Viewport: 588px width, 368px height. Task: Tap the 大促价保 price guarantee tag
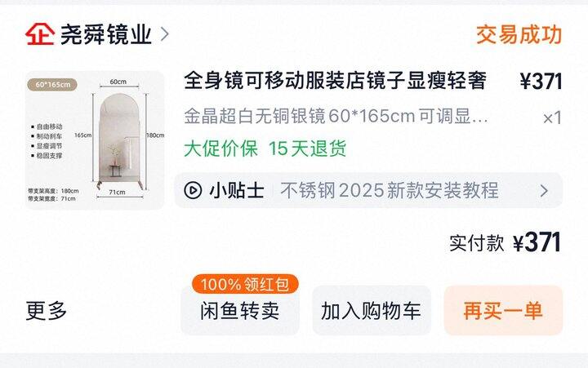click(x=220, y=149)
